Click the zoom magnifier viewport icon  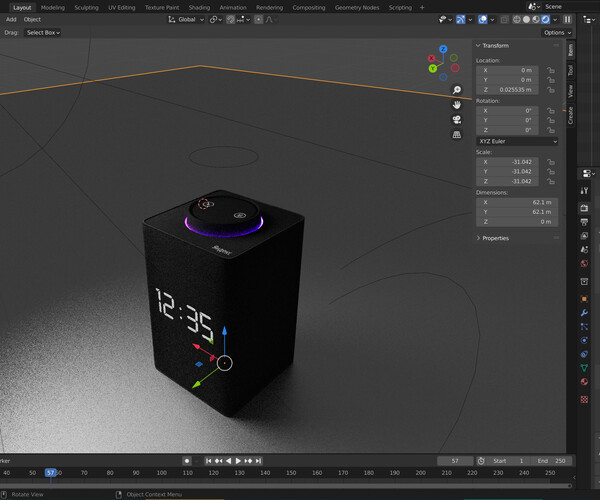pos(457,90)
